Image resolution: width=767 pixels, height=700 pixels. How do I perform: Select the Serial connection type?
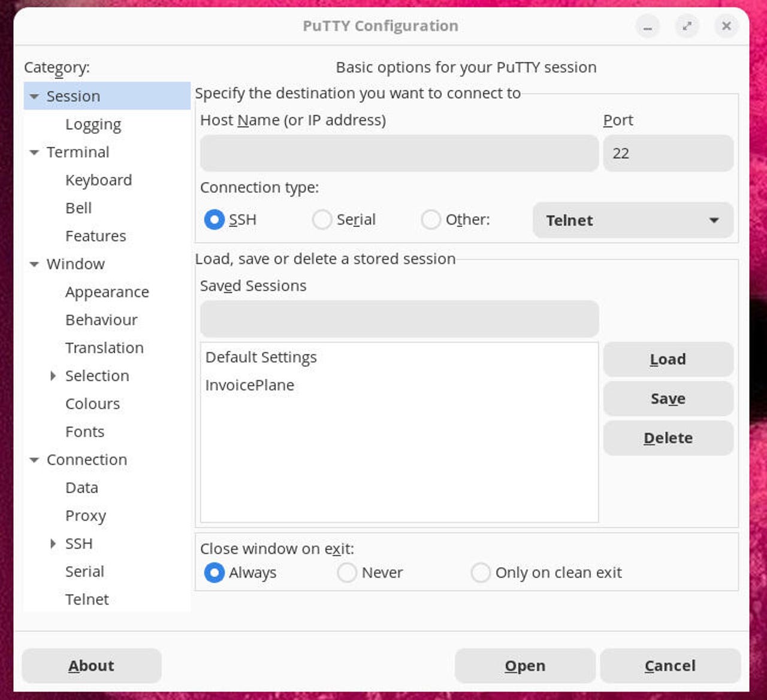tap(322, 220)
